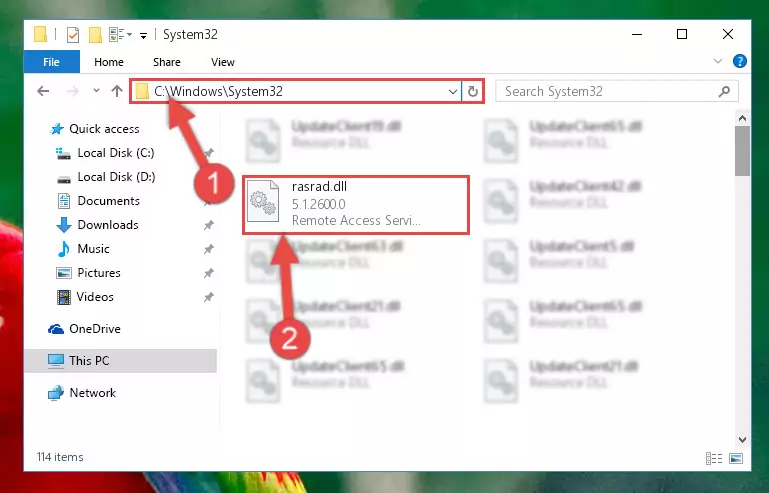The width and height of the screenshot is (769, 493).
Task: Open the recent locations dropdown arrow
Action: (x=96, y=90)
